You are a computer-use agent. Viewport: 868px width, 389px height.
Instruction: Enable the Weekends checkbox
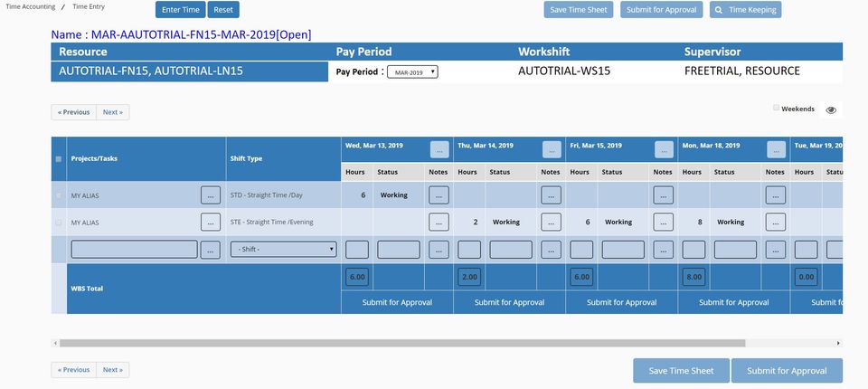776,108
